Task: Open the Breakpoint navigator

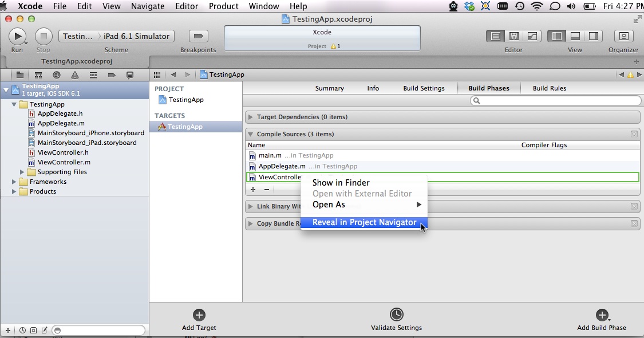Action: coord(112,74)
